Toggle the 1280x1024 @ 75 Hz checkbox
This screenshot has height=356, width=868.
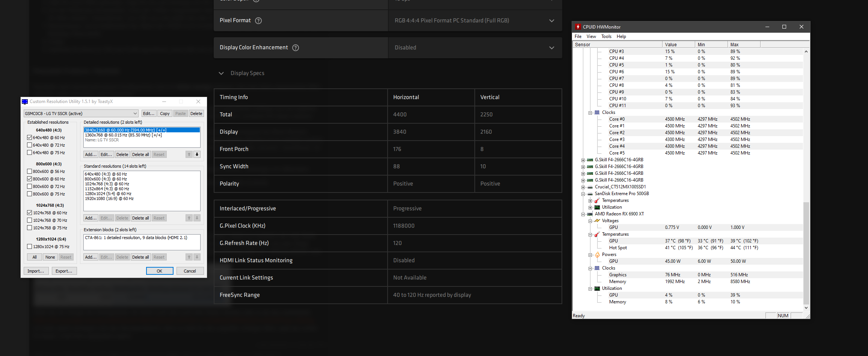30,247
